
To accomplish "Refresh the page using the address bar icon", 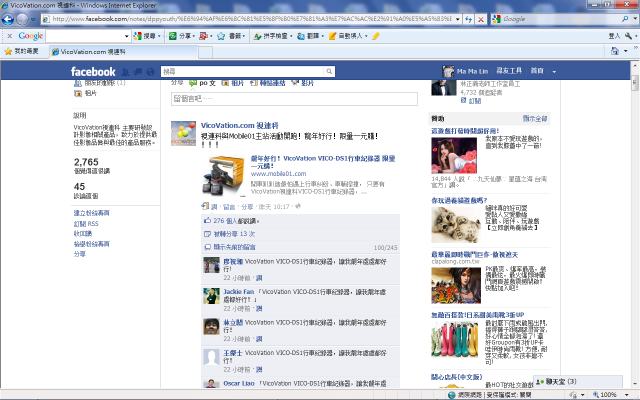I will [469, 19].
